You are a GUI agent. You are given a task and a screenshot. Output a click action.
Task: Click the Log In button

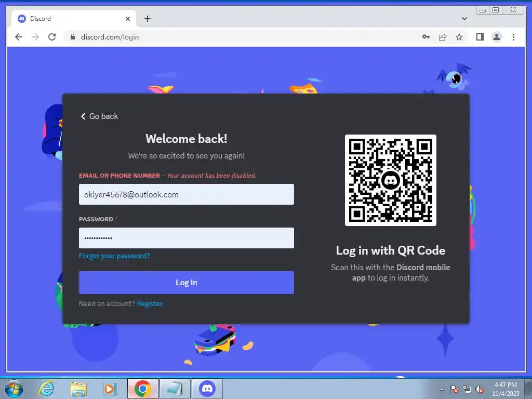(187, 282)
